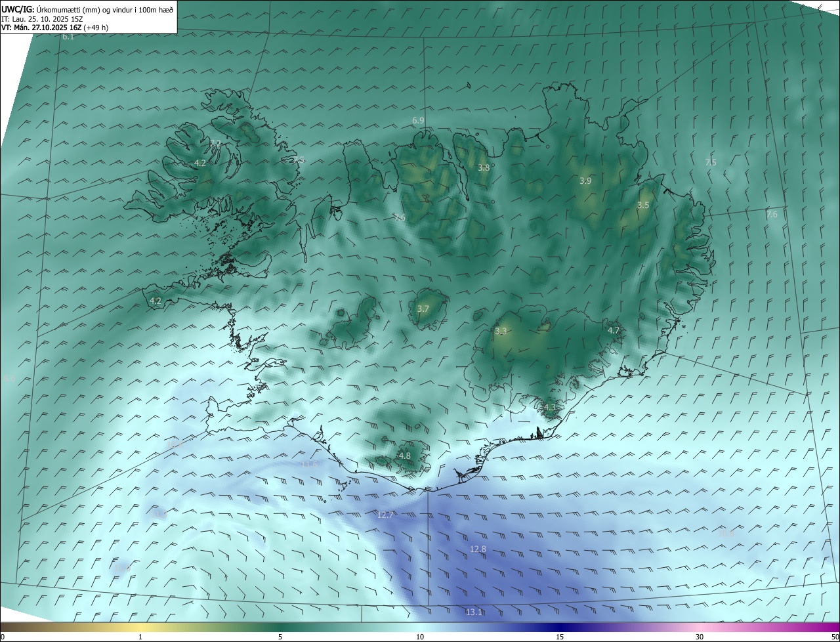Click the "IT: Lau. 25. 10. 2025 15Z" line

point(42,18)
